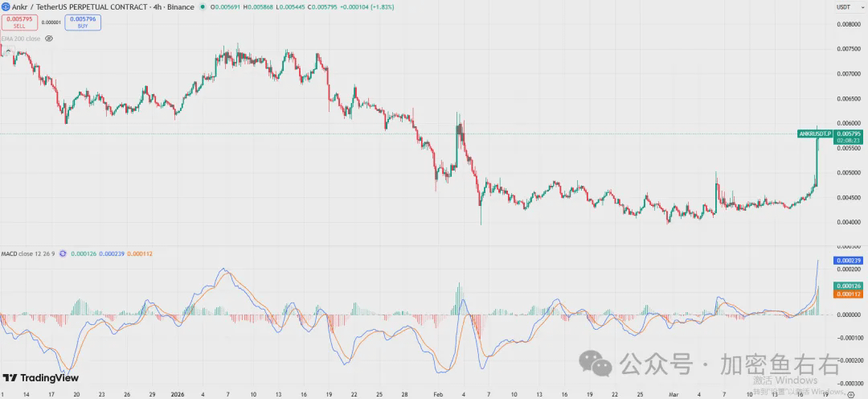
Task: Click the orange 0.000112 MACD legend value
Action: coord(140,253)
